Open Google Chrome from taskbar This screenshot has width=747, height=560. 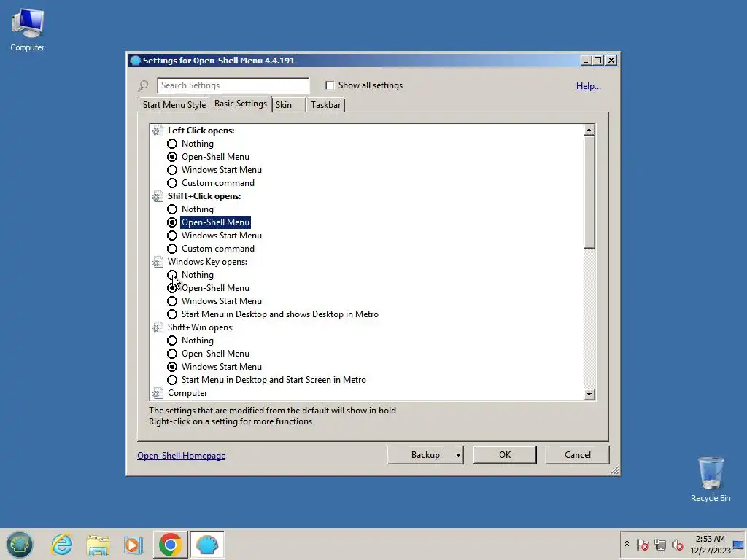point(170,544)
